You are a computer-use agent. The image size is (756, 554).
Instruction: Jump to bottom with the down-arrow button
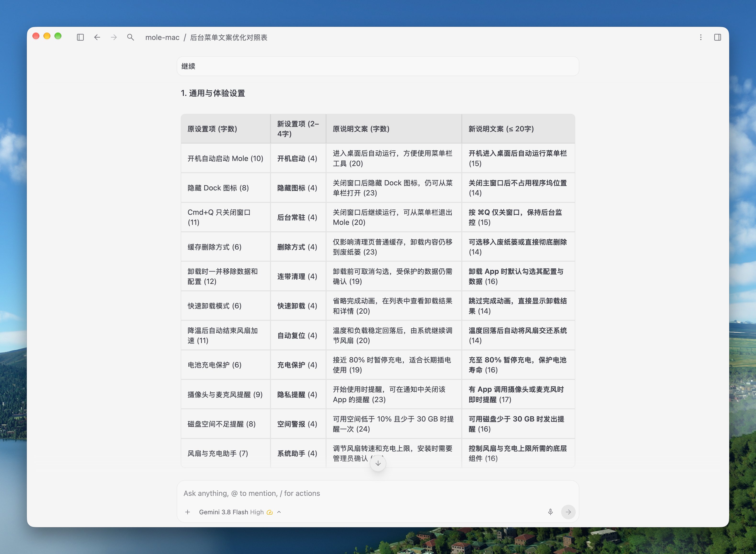[x=378, y=463]
